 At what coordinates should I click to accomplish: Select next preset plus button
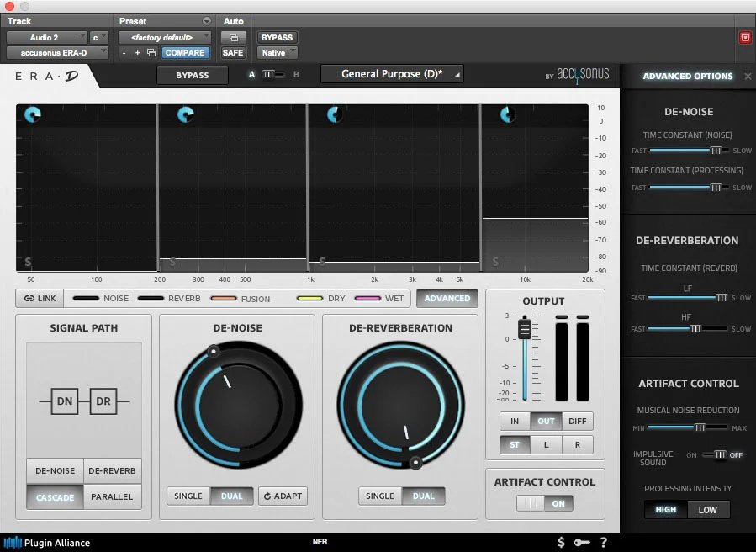[137, 53]
